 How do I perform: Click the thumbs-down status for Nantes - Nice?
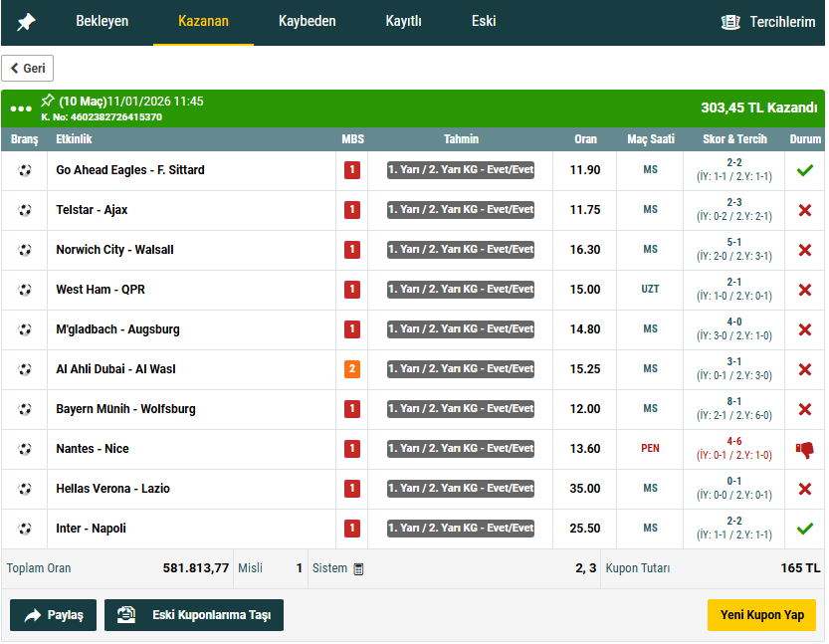tap(805, 450)
